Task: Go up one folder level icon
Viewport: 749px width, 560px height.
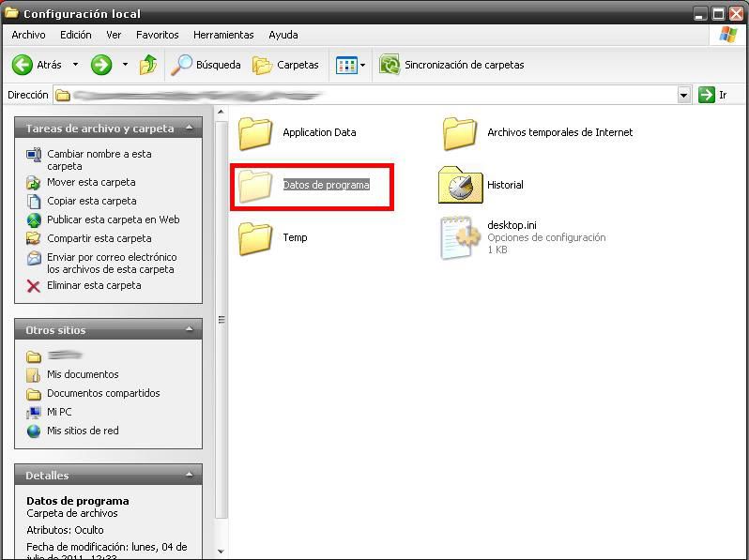Action: click(x=148, y=65)
